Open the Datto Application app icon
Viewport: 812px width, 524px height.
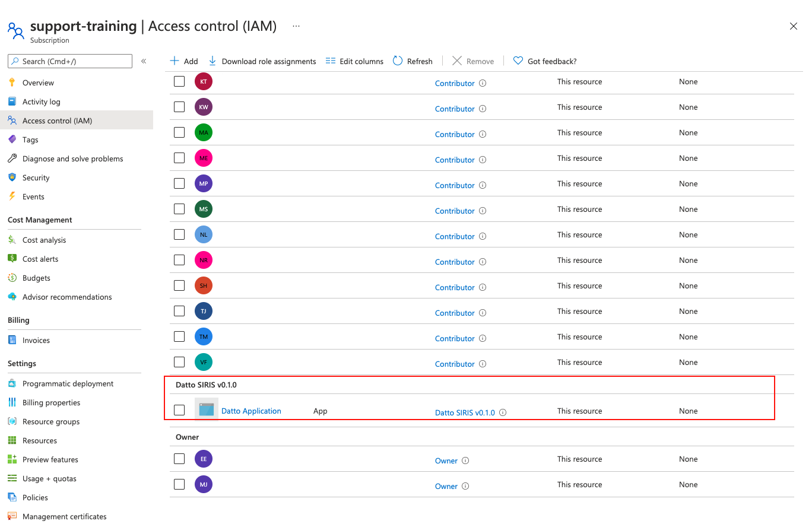click(207, 410)
